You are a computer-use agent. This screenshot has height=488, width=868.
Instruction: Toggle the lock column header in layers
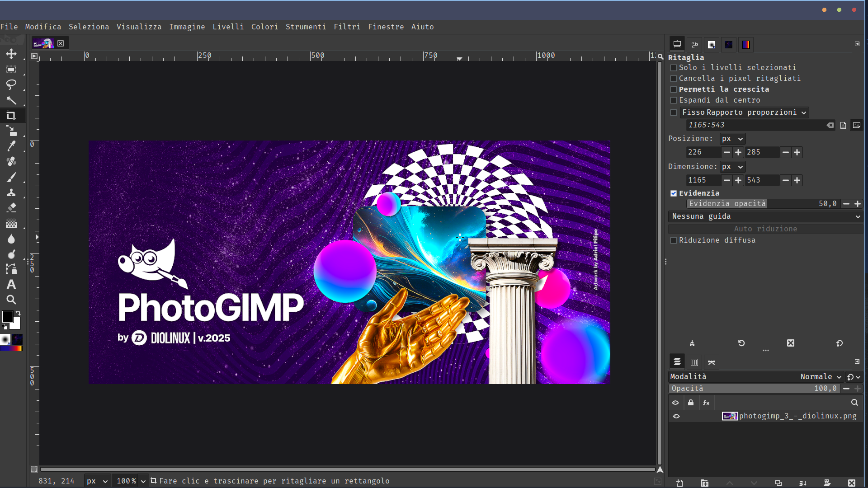click(x=691, y=403)
